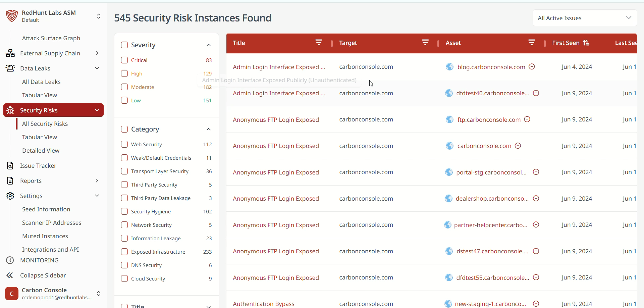The width and height of the screenshot is (644, 308).
Task: Open the Target column filter icon
Action: pyautogui.click(x=425, y=43)
